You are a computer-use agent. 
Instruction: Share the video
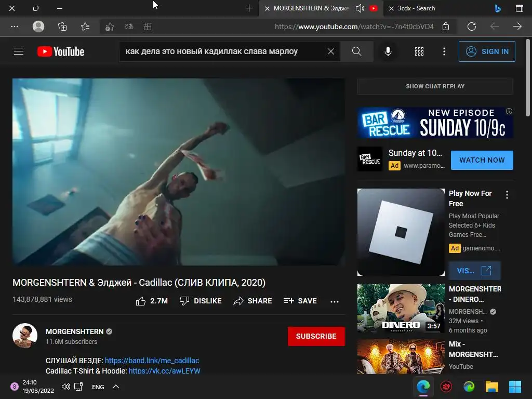point(252,301)
